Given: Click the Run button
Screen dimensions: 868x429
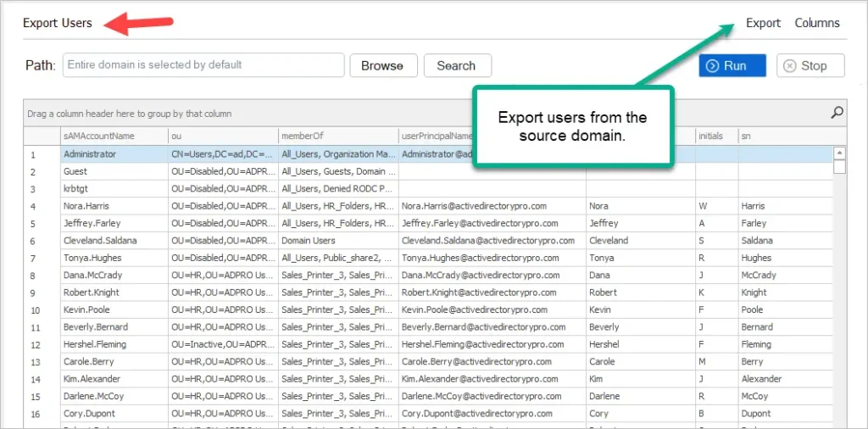Looking at the screenshot, I should [x=732, y=66].
